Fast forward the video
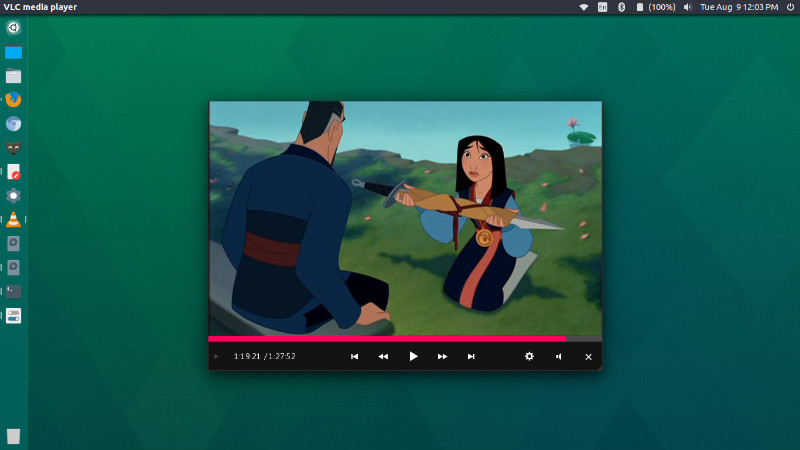 coord(442,357)
